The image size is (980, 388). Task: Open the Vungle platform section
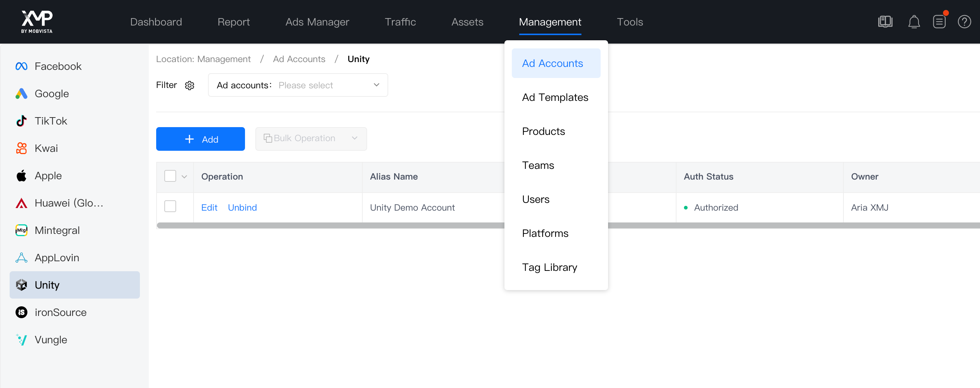coord(51,339)
